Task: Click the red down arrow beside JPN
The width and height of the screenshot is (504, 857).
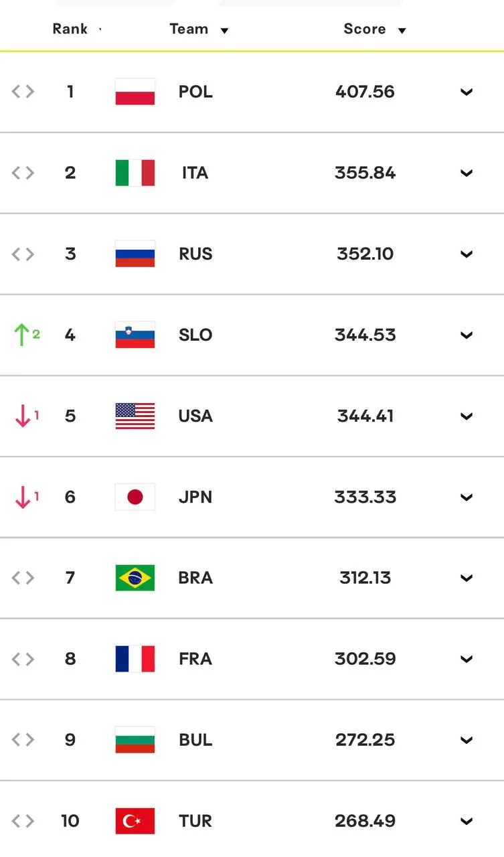Action: [23, 497]
